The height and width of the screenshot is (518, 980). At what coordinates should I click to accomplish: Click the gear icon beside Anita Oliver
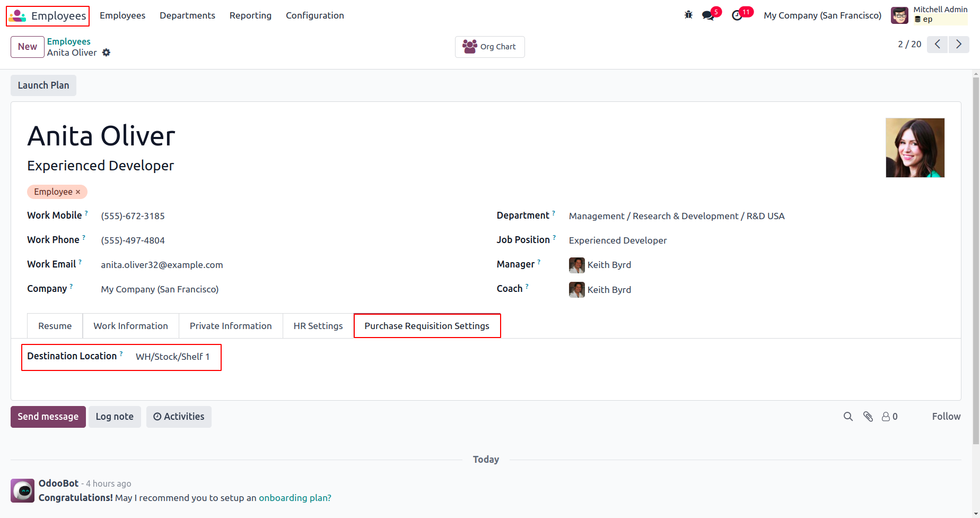(106, 53)
